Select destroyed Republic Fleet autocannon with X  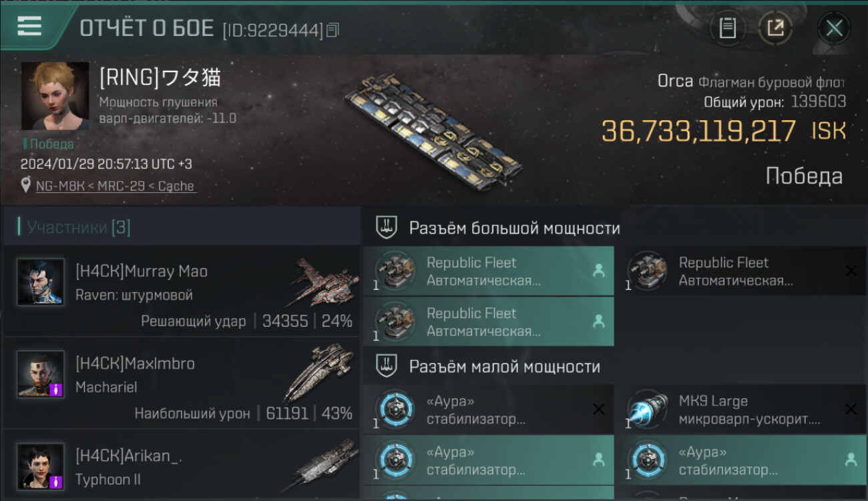[x=740, y=271]
